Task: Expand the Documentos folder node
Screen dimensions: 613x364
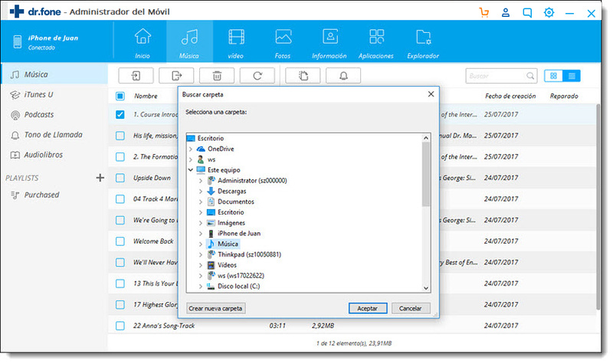Action: (x=201, y=202)
